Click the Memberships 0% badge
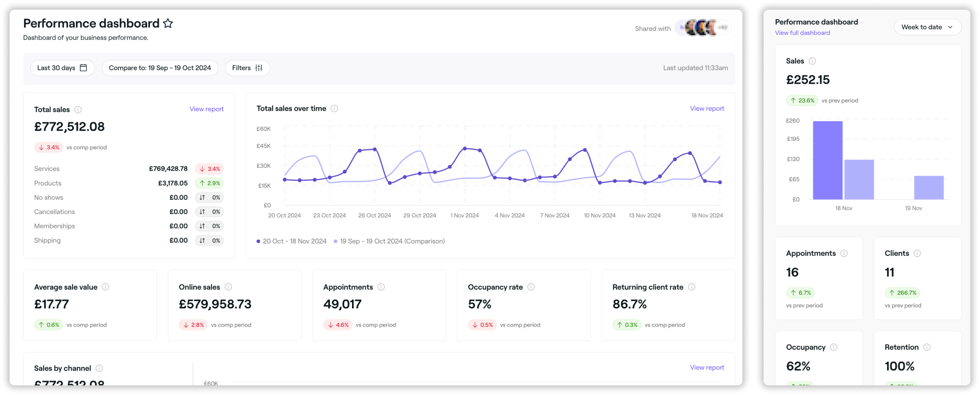Screen dimensions: 980x395 (x=209, y=226)
